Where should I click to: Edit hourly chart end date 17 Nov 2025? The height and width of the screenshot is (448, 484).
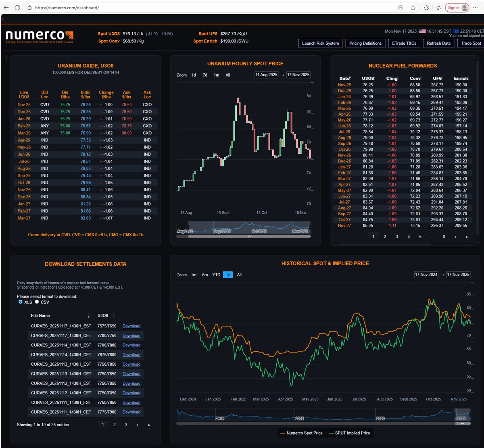click(x=298, y=75)
